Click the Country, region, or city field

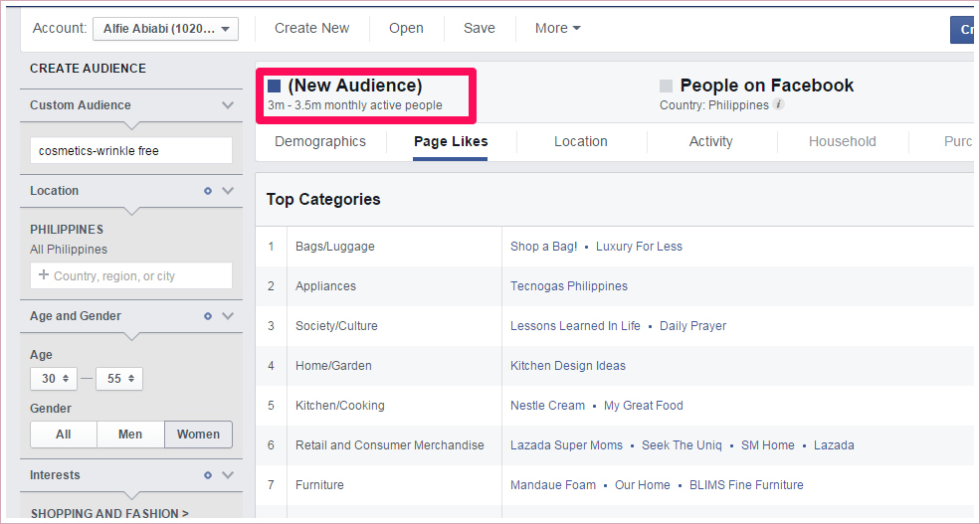pos(131,275)
